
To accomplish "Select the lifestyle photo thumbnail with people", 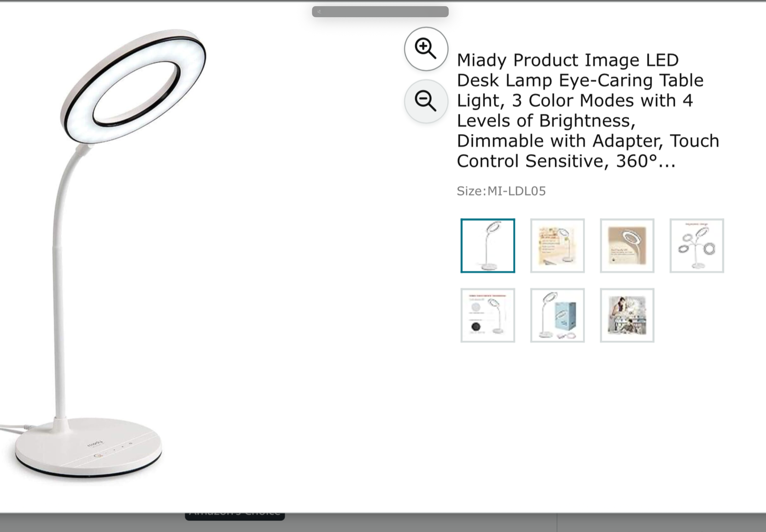I will tap(627, 315).
